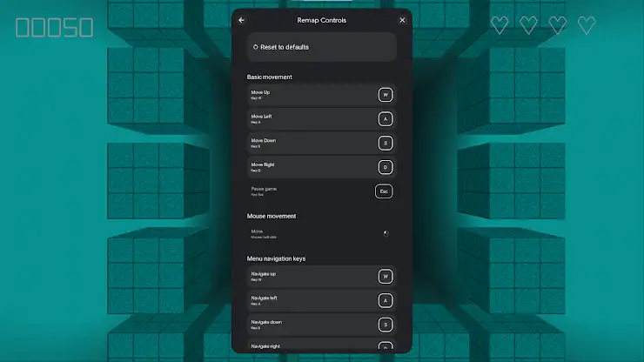The height and width of the screenshot is (362, 644).
Task: Click the first heart life icon
Action: 500,25
